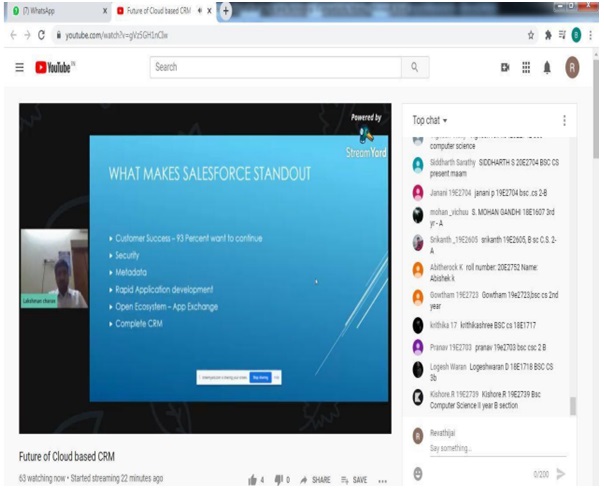Close the WhatsApp tab

click(x=105, y=11)
